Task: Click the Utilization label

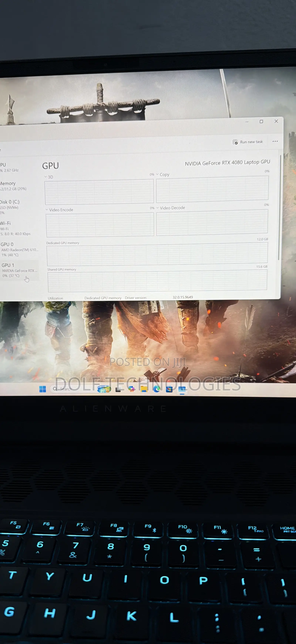Action: (55, 298)
